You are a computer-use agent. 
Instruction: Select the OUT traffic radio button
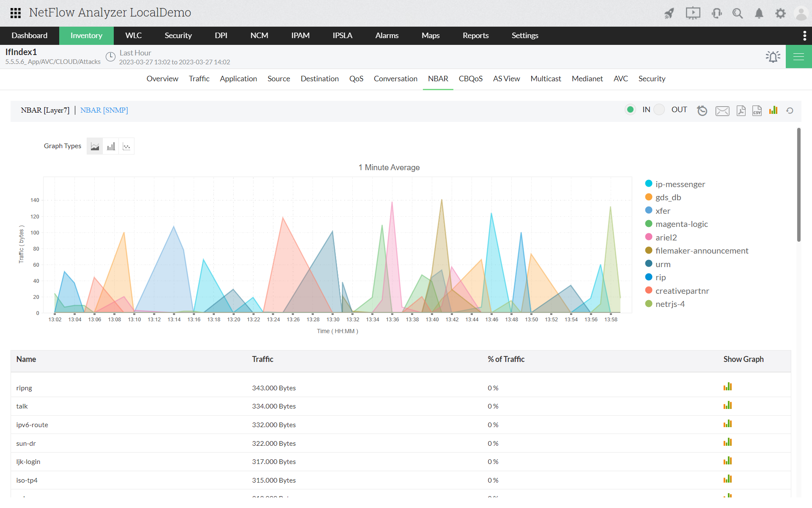click(659, 110)
